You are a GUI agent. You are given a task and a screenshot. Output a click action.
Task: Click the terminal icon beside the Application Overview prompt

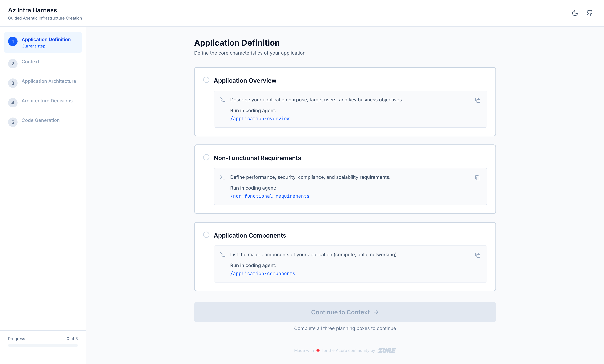click(x=223, y=100)
